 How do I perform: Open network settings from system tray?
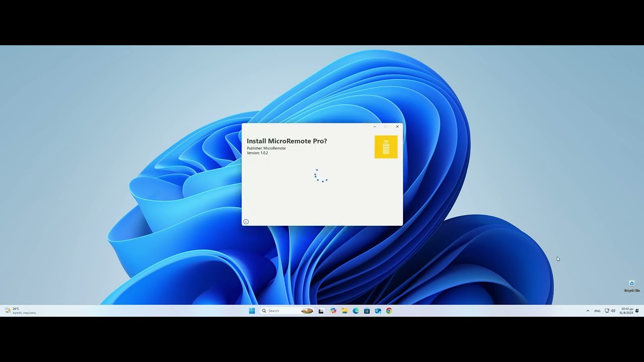(607, 311)
